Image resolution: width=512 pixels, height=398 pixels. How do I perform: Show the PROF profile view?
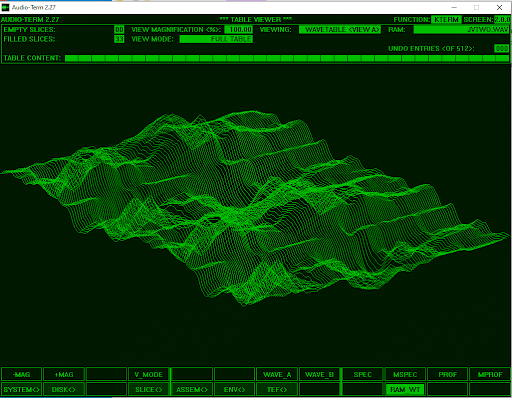click(x=447, y=374)
